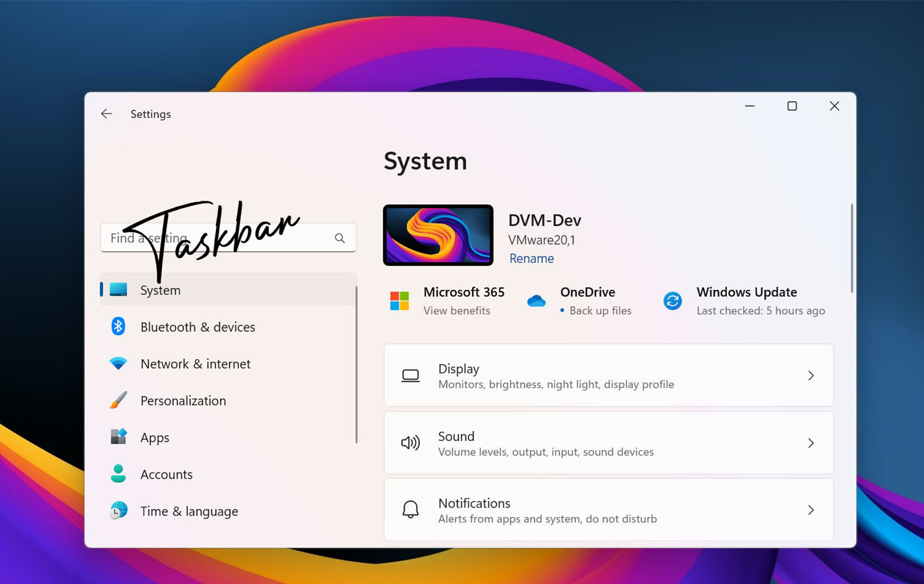Open the Display settings card
This screenshot has width=924, height=584.
click(608, 375)
